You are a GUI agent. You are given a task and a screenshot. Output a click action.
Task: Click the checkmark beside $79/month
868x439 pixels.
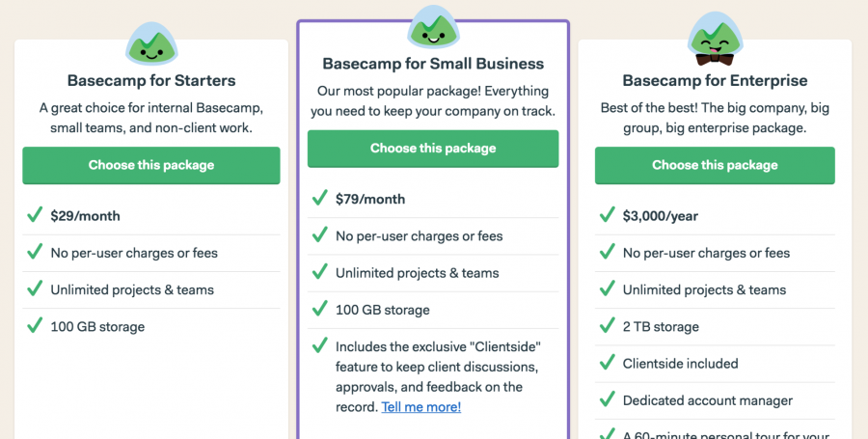click(320, 199)
